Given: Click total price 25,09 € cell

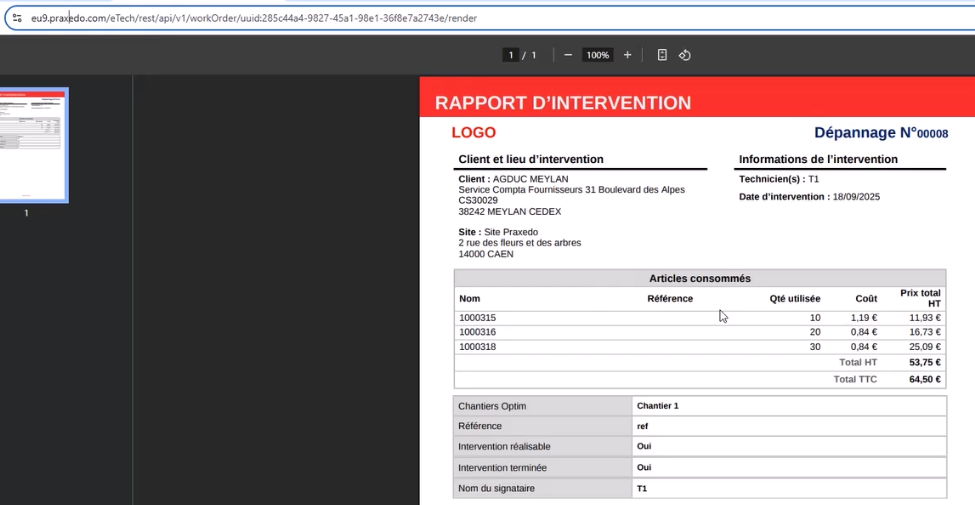Looking at the screenshot, I should pyautogui.click(x=925, y=347).
